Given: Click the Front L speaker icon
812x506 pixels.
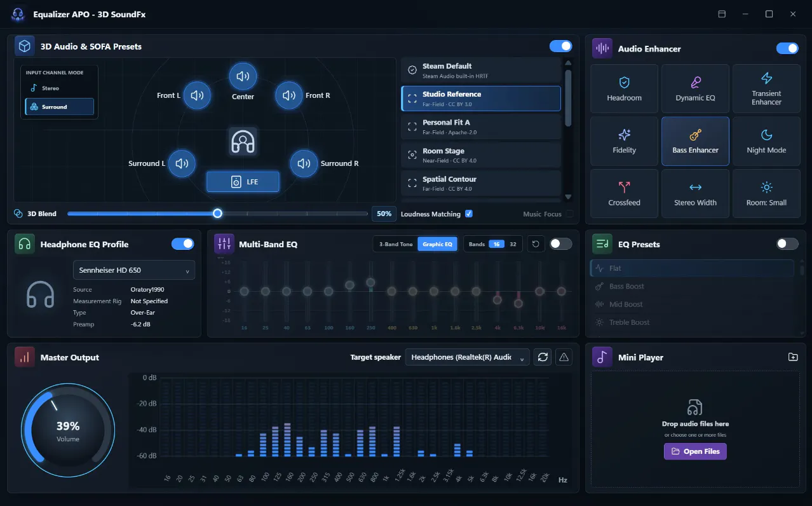Looking at the screenshot, I should click(197, 95).
